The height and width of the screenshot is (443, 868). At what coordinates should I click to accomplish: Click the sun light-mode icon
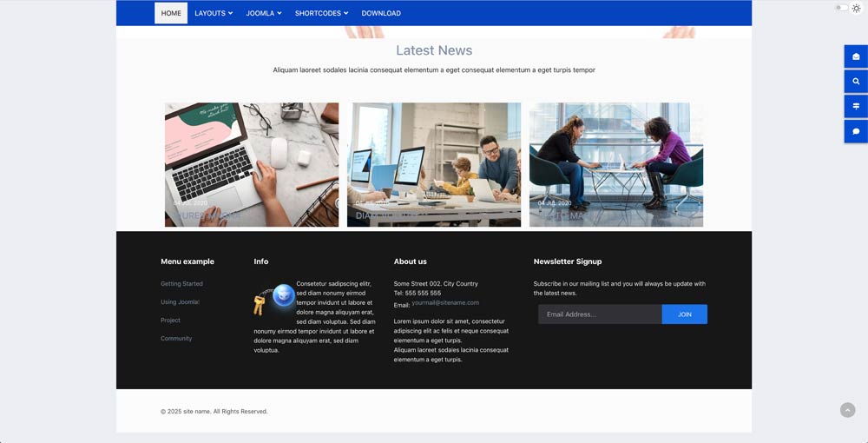(856, 8)
